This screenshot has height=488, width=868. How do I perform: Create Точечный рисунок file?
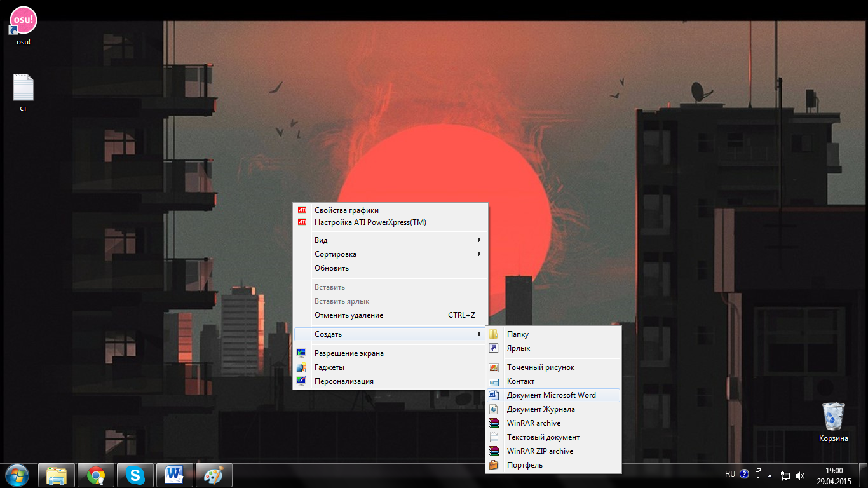pyautogui.click(x=553, y=367)
